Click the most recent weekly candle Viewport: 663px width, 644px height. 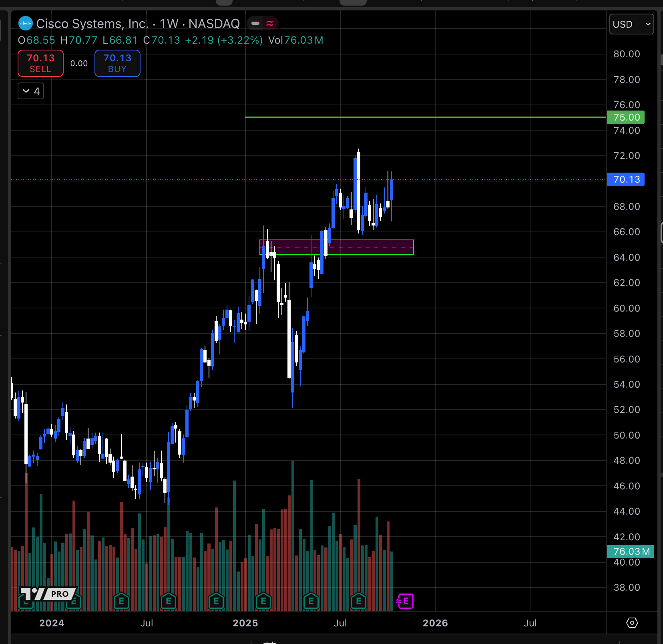[392, 190]
